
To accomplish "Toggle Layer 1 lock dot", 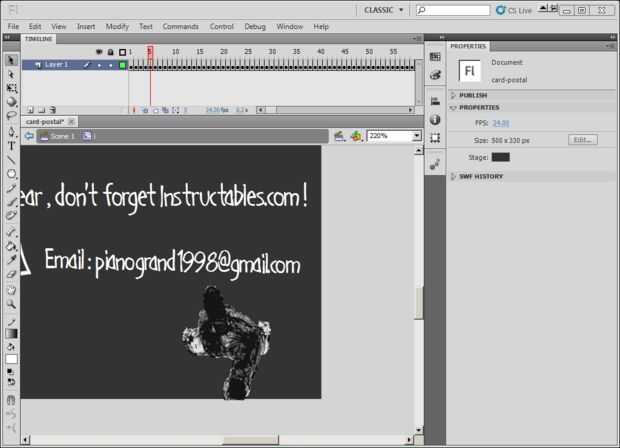I will point(111,65).
